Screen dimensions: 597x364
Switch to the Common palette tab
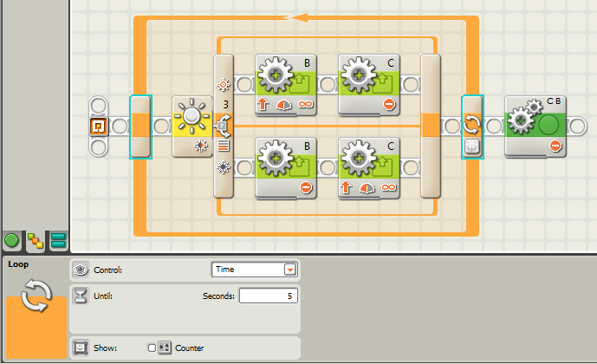tap(12, 240)
